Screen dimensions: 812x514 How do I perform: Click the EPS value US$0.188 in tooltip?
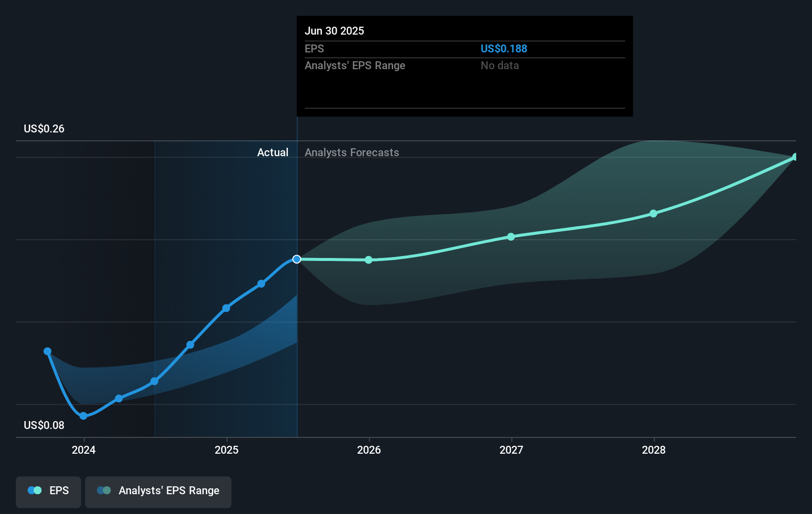point(504,48)
